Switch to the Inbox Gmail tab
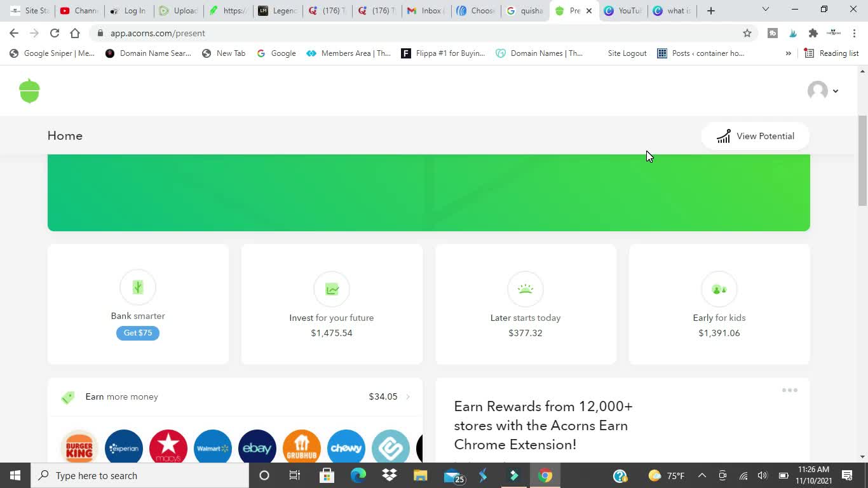This screenshot has height=488, width=868. 426,11
